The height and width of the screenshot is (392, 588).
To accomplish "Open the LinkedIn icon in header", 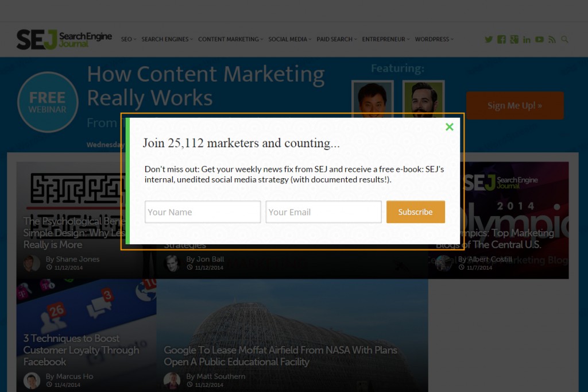I will pos(527,40).
